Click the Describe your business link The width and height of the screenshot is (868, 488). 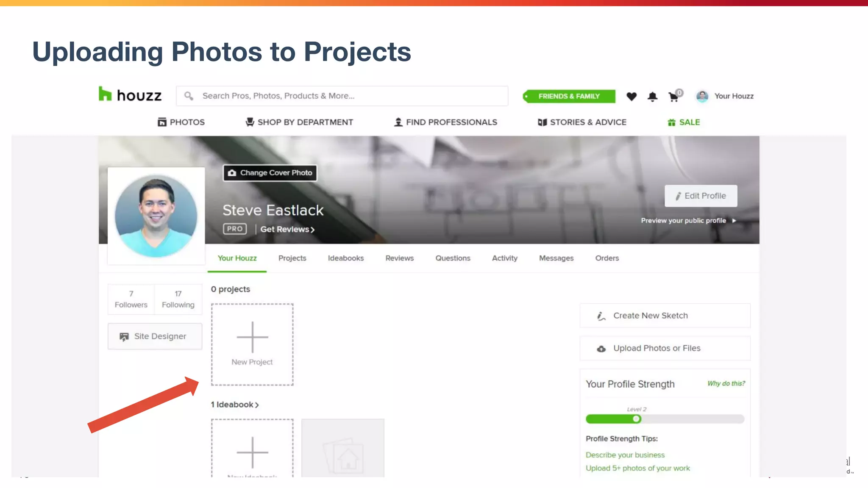pos(625,455)
